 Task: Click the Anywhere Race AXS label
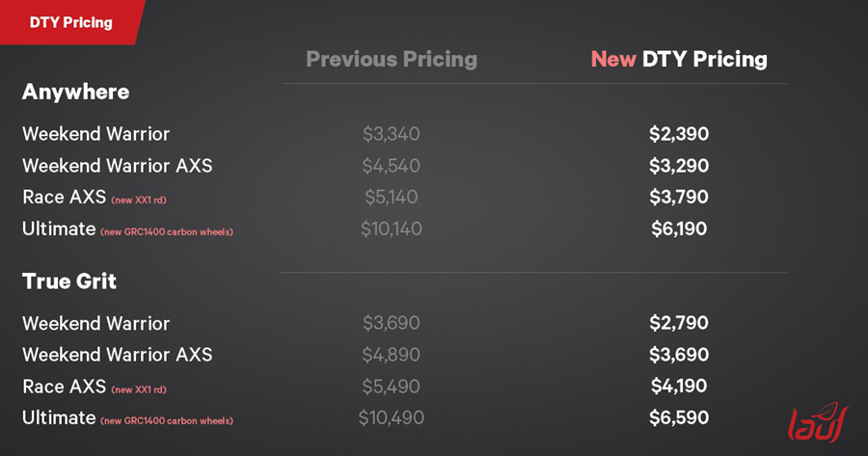[x=64, y=197]
